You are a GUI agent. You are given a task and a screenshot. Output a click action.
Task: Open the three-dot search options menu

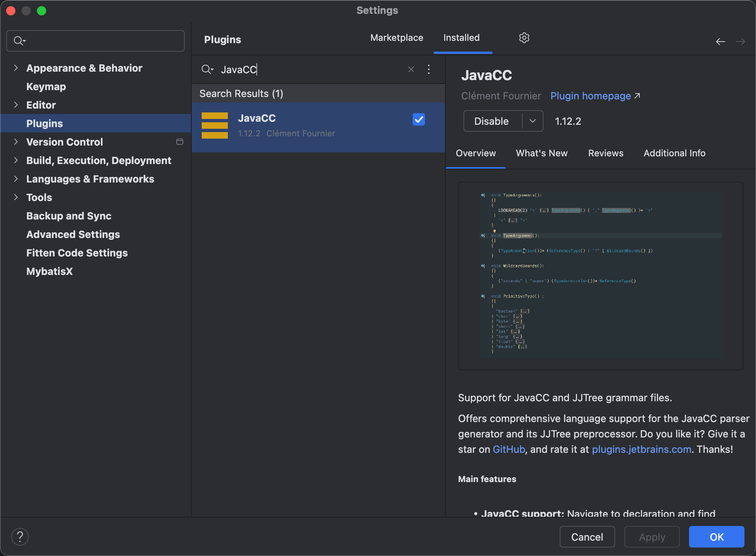pos(429,69)
